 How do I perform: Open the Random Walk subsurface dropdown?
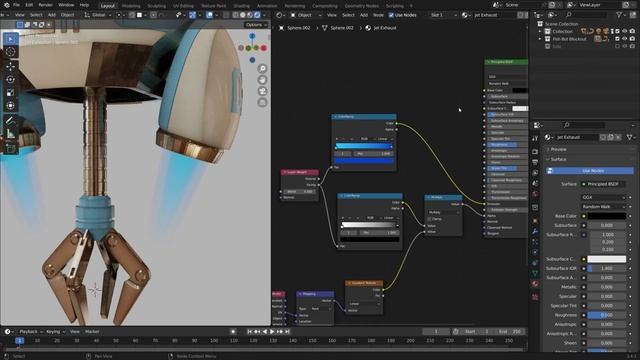click(x=603, y=207)
